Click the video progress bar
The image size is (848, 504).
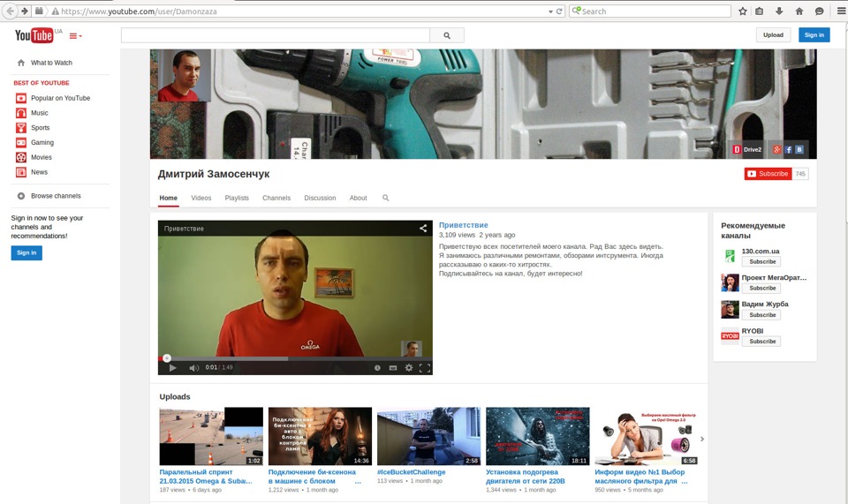[295, 358]
